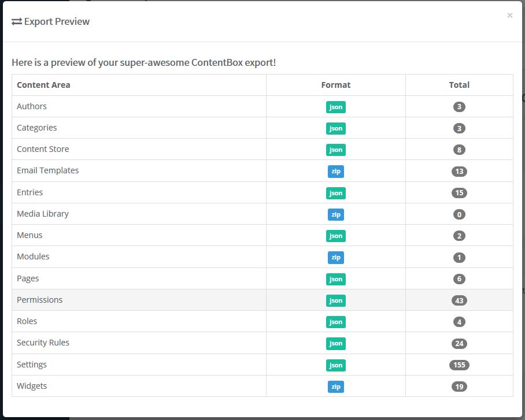The width and height of the screenshot is (525, 420).
Task: Click the exchange arrows icon beside Export Preview
Action: [17, 22]
